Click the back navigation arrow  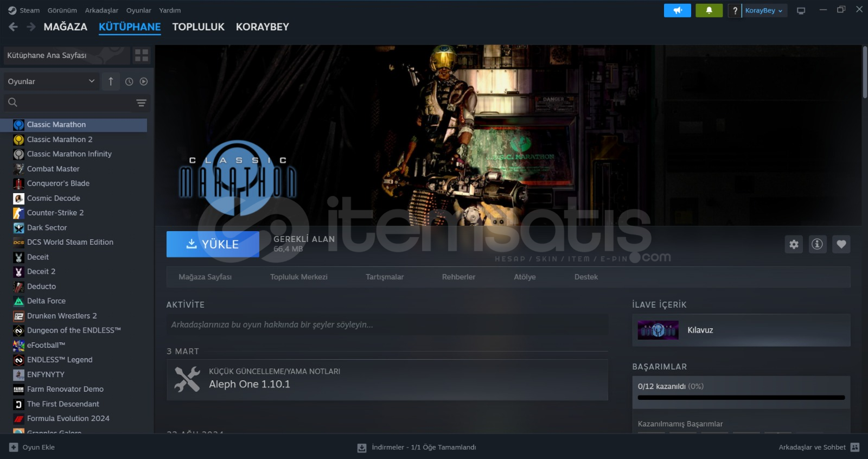14,27
